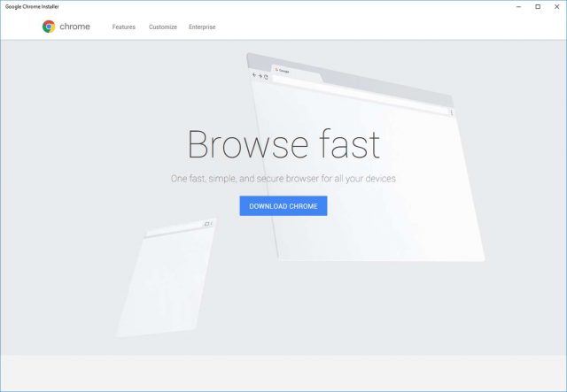Open the Features page

[x=124, y=27]
